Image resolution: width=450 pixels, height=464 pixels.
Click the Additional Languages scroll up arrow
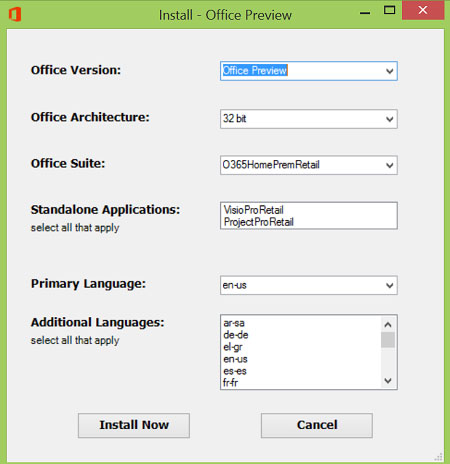(x=388, y=324)
